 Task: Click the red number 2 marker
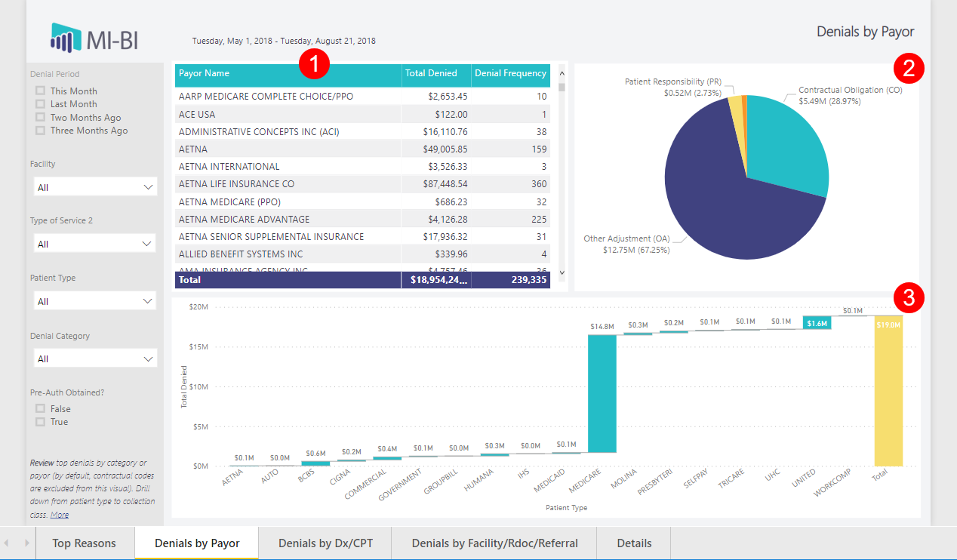click(908, 69)
